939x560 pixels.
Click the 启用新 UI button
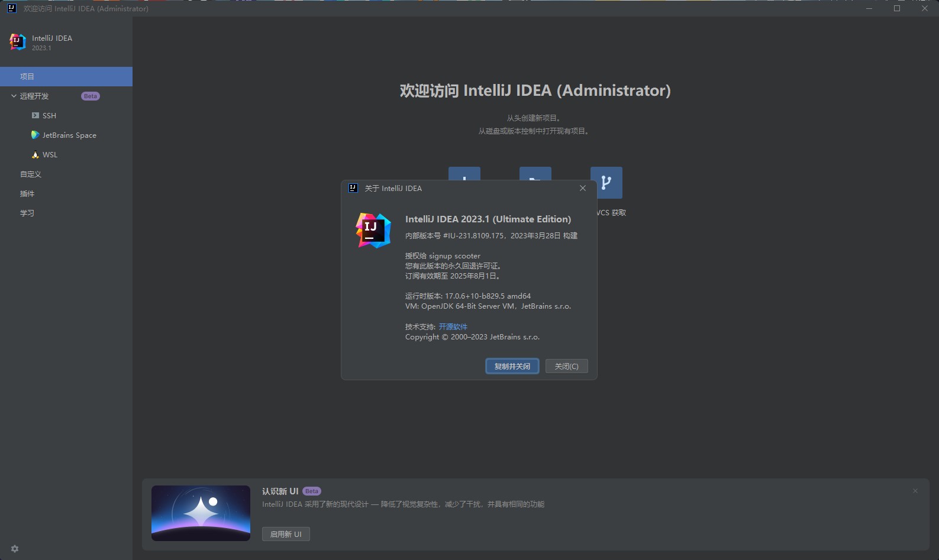(x=286, y=534)
